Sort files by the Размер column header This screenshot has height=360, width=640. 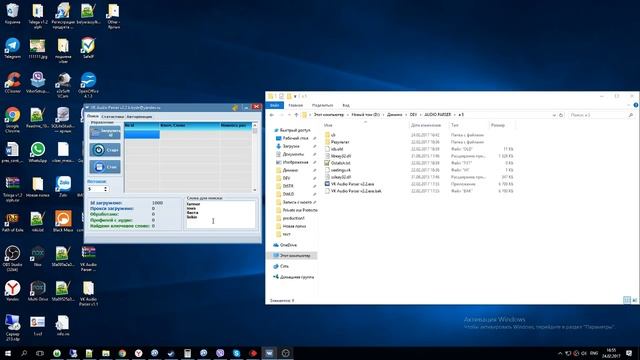(x=498, y=125)
